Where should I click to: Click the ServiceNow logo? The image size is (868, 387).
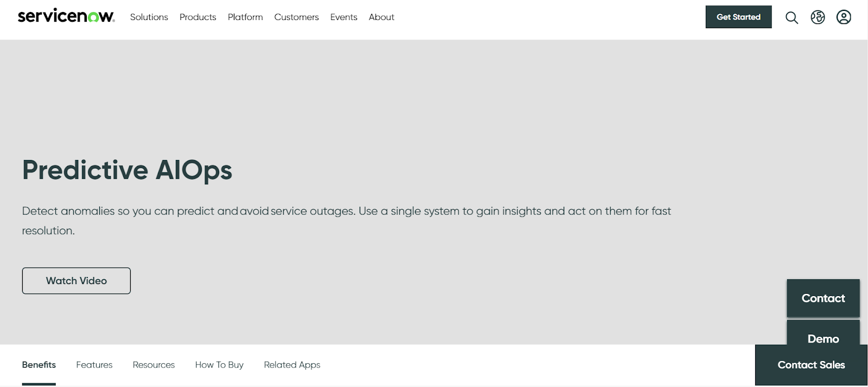[x=66, y=16]
